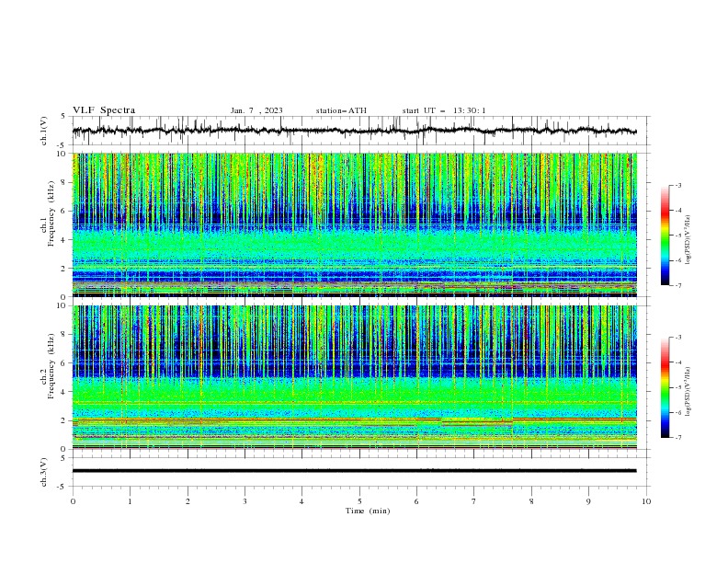Click the 10 minute tick on time axis

coord(646,501)
